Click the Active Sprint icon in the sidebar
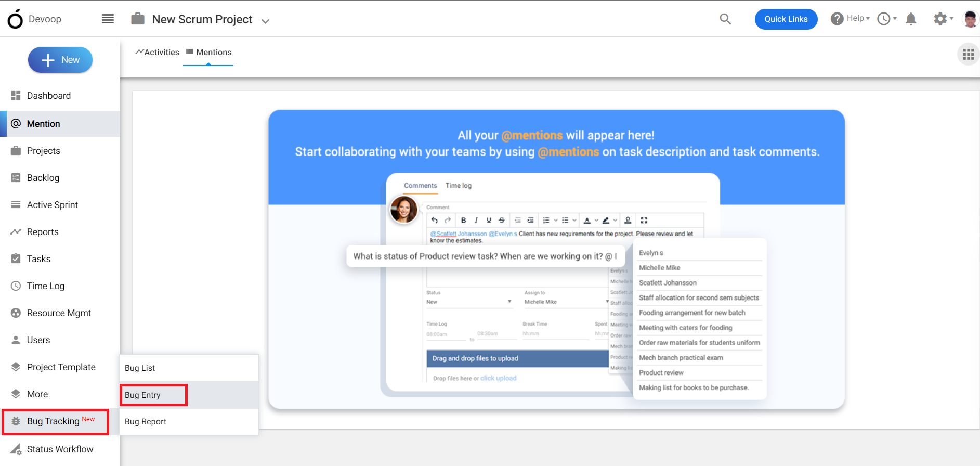Image resolution: width=980 pixels, height=466 pixels. (x=16, y=205)
